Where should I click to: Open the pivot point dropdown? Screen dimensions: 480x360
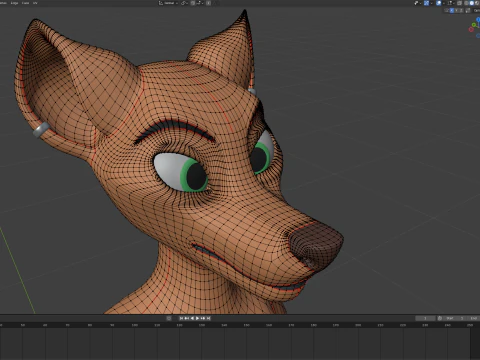(x=184, y=3)
